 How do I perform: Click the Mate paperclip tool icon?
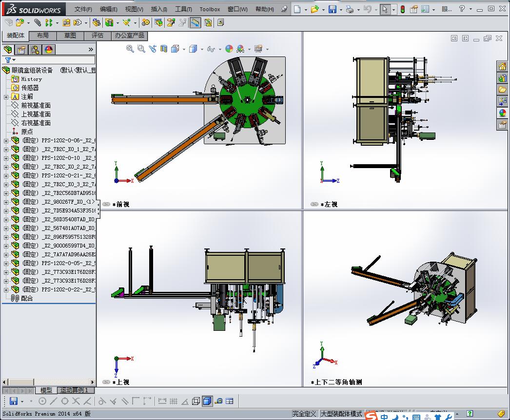pyautogui.click(x=38, y=22)
